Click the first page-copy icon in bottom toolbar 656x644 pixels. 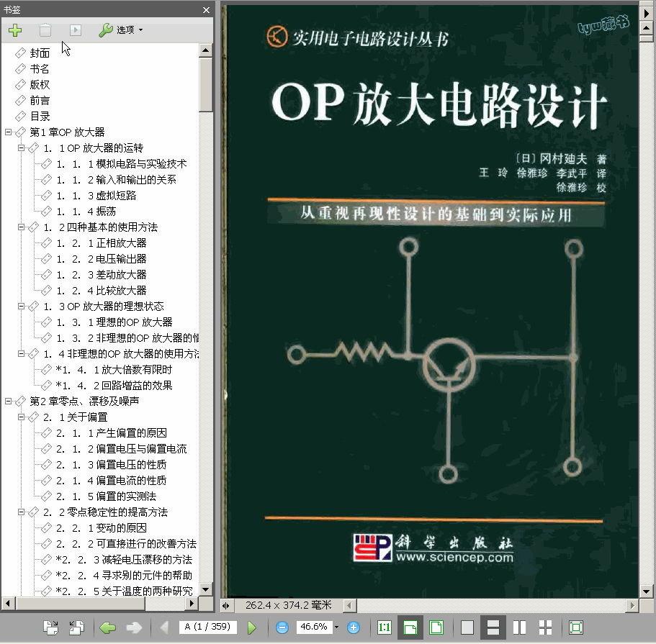(x=51, y=627)
